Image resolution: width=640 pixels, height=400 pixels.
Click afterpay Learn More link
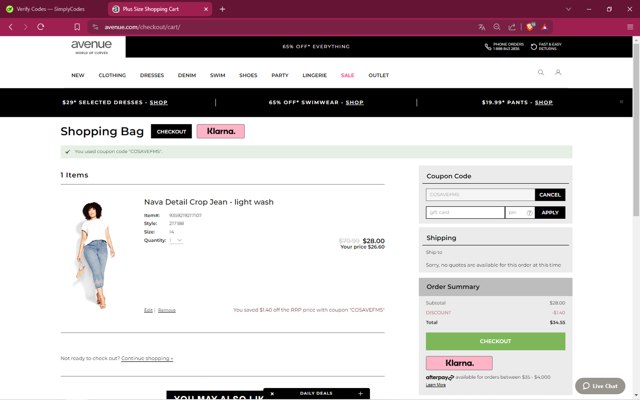(436, 385)
